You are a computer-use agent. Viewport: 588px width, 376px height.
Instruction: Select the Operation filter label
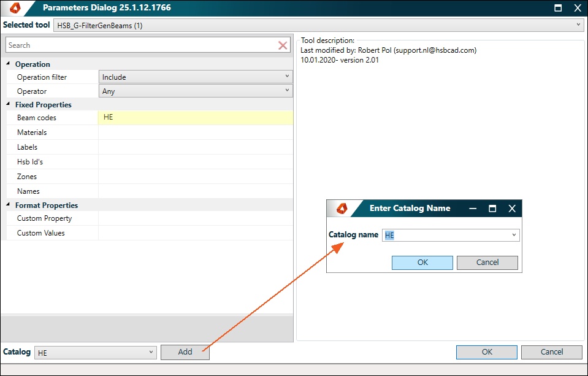[x=42, y=77]
